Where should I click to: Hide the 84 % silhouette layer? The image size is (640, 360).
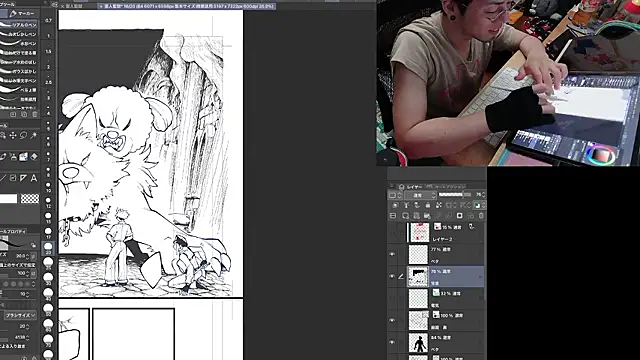[392, 342]
